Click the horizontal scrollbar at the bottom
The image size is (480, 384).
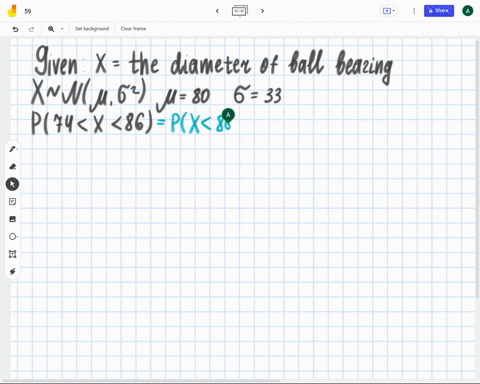(142, 380)
